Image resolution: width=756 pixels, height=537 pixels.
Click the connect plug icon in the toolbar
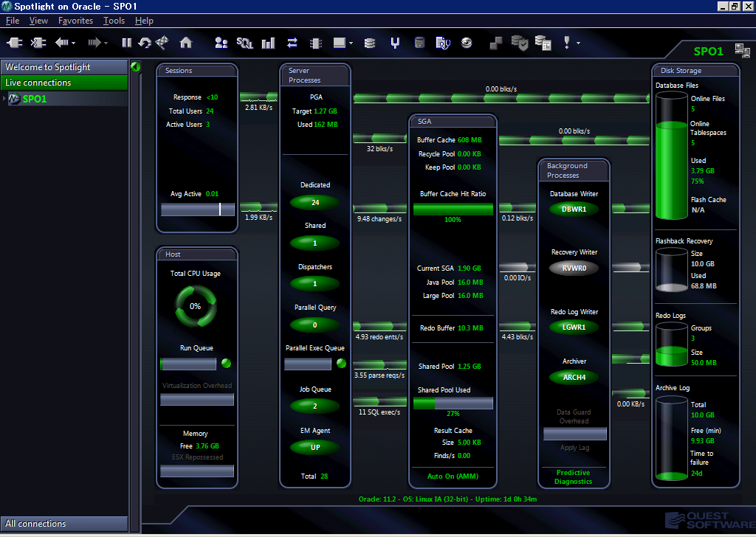pyautogui.click(x=15, y=43)
